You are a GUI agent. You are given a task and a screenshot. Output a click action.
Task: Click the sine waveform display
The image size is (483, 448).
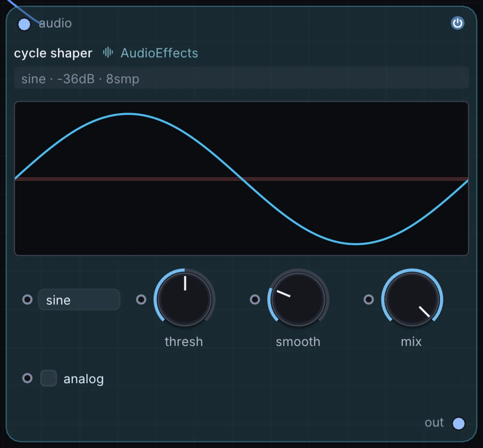pos(241,179)
